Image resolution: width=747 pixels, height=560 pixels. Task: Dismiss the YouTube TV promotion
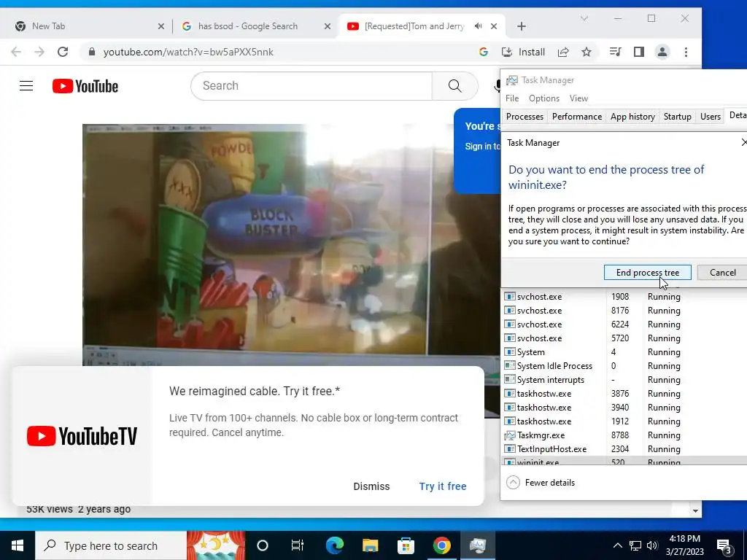[371, 486]
